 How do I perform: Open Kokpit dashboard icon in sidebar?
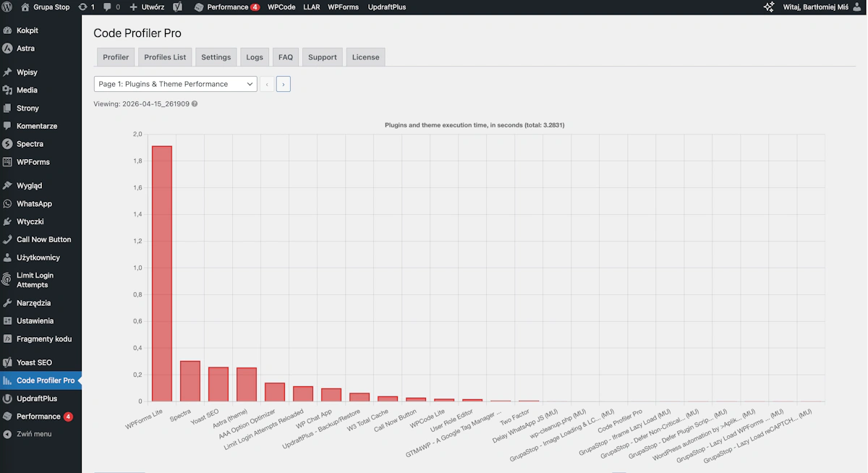7,30
